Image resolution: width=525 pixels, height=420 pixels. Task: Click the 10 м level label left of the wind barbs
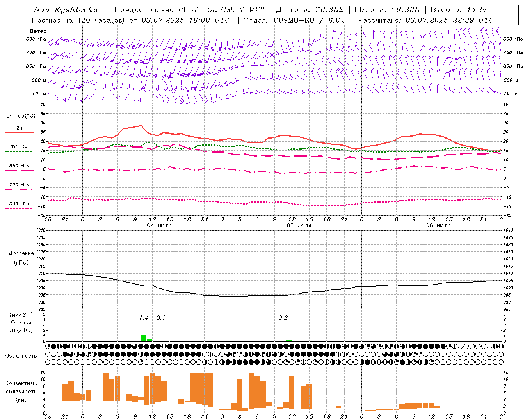coord(39,94)
